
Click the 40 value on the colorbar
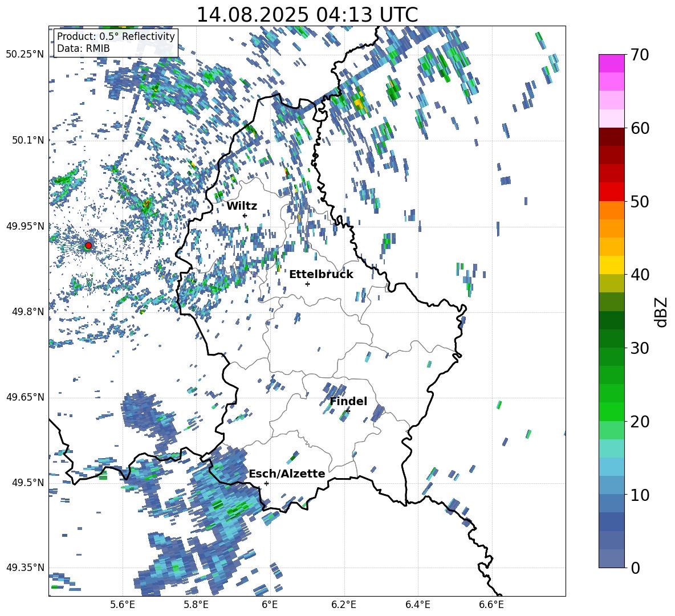pyautogui.click(x=639, y=275)
